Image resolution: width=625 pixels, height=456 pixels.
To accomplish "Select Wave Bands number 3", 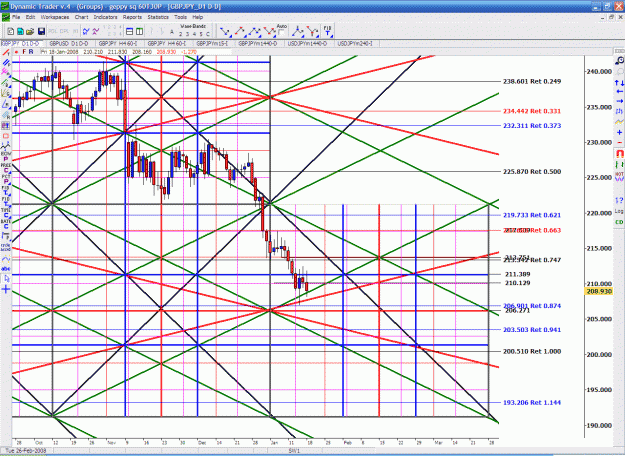I will 189,34.
